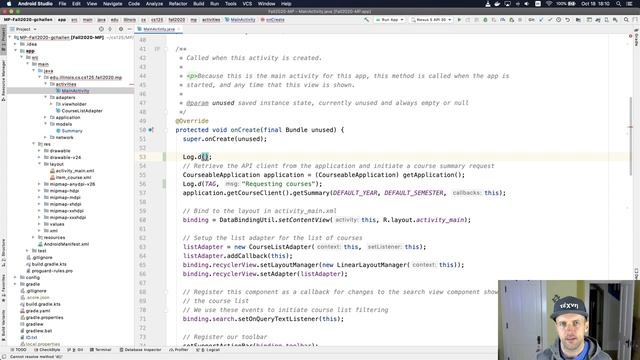This screenshot has width=640, height=360.
Task: Click the Make Project hammer icon
Action: pos(367,20)
